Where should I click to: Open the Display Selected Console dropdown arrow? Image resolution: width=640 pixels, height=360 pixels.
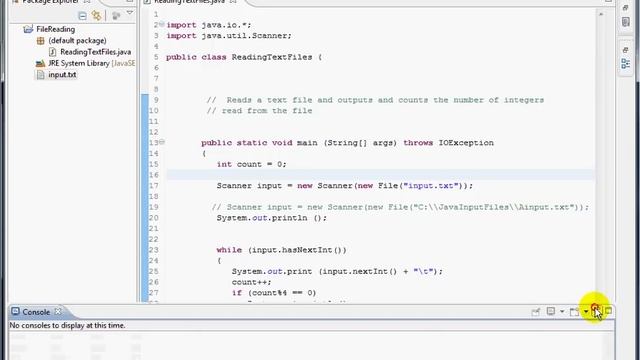(562, 312)
